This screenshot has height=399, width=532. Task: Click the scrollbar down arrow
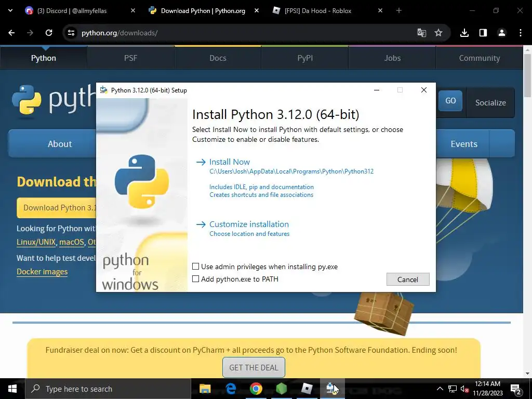pos(528,374)
